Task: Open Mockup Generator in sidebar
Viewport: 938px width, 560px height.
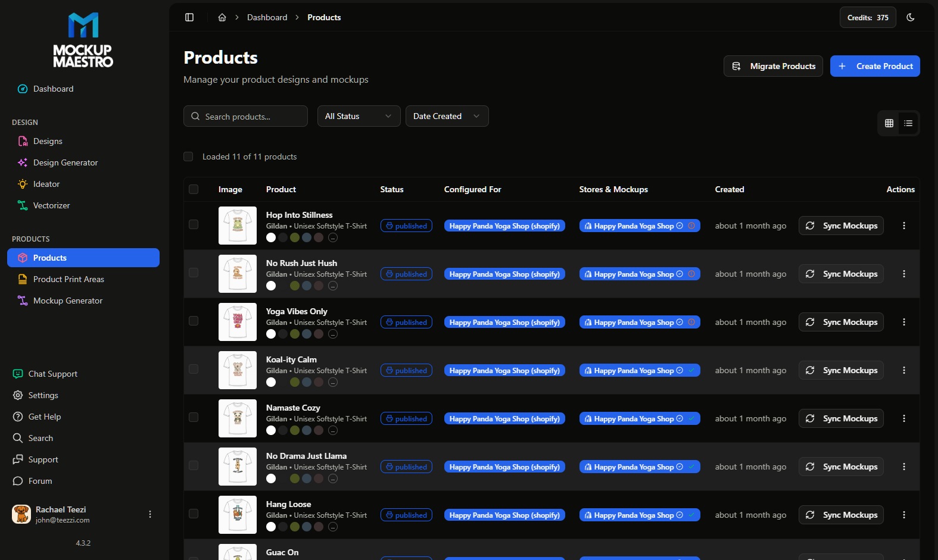Action: [83, 301]
